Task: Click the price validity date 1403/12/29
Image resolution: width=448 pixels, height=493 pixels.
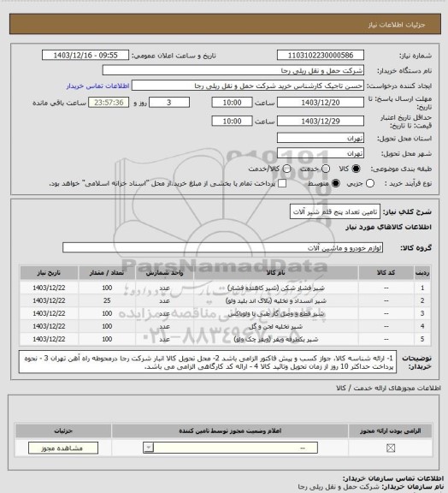Action: [321, 121]
